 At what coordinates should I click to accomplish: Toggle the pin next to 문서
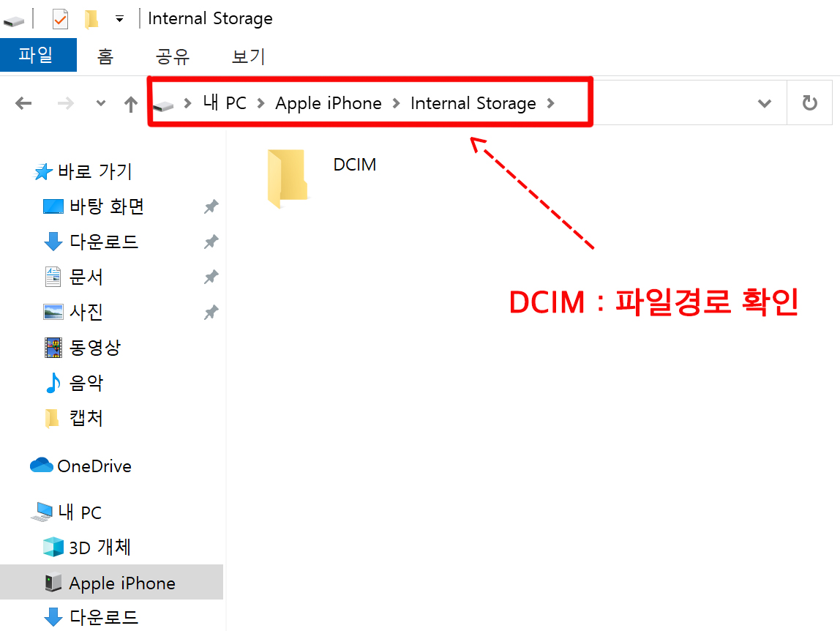[211, 277]
